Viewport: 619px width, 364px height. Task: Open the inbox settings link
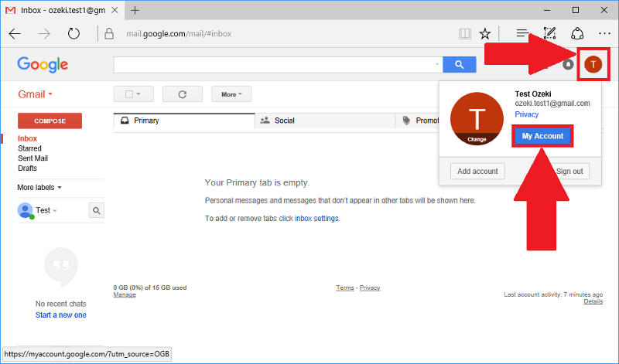pos(316,219)
